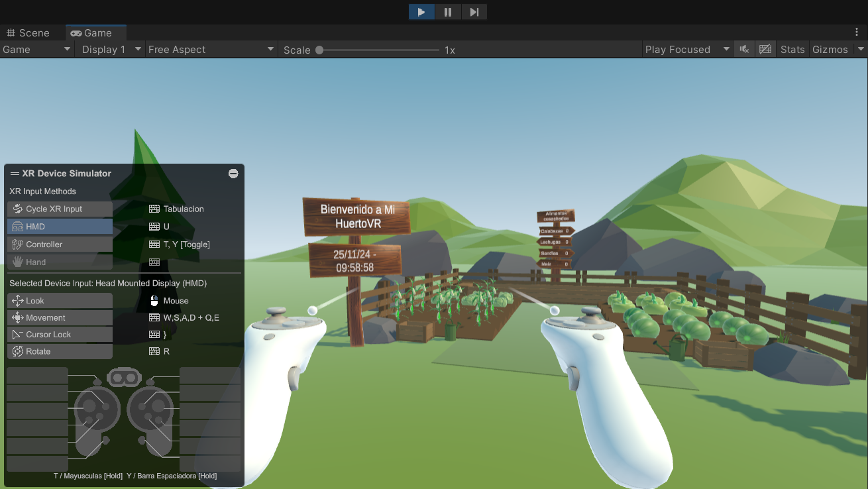This screenshot has width=868, height=489.
Task: Open the Gizmos dropdown arrow
Action: point(861,50)
